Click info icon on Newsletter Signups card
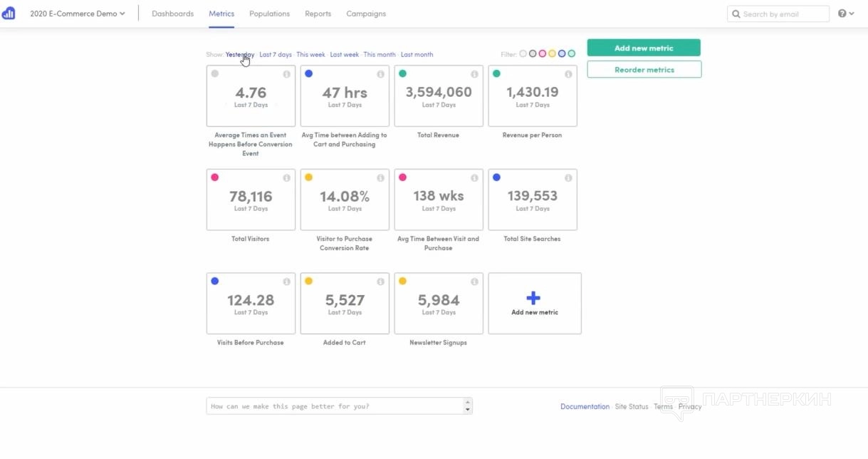This screenshot has height=459, width=868. coord(474,282)
